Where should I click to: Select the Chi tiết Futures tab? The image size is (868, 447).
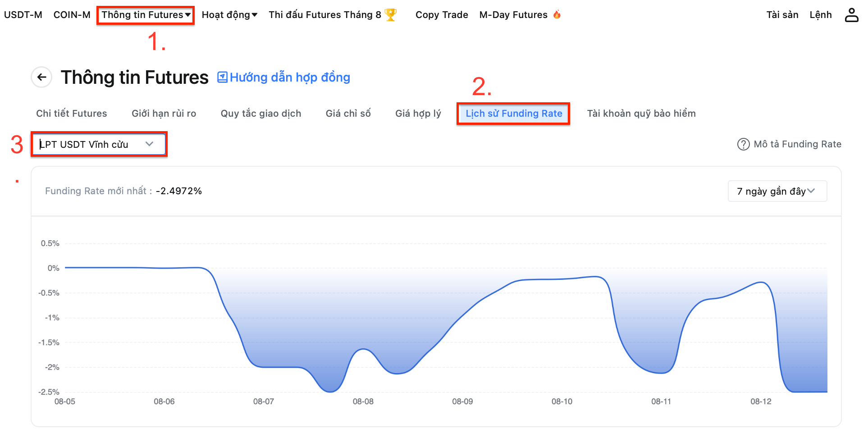tap(72, 114)
